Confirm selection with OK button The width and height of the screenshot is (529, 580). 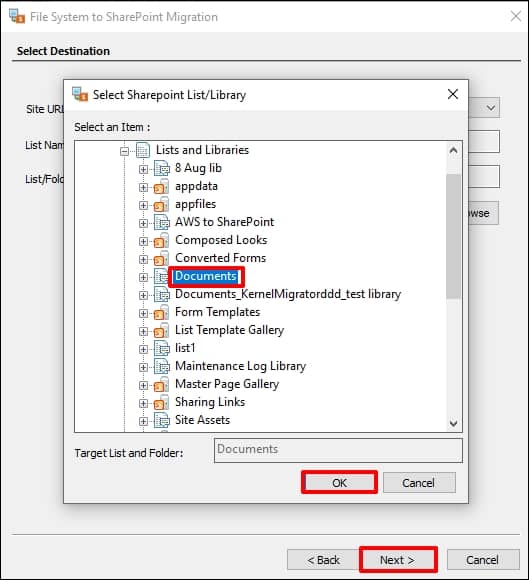[339, 483]
